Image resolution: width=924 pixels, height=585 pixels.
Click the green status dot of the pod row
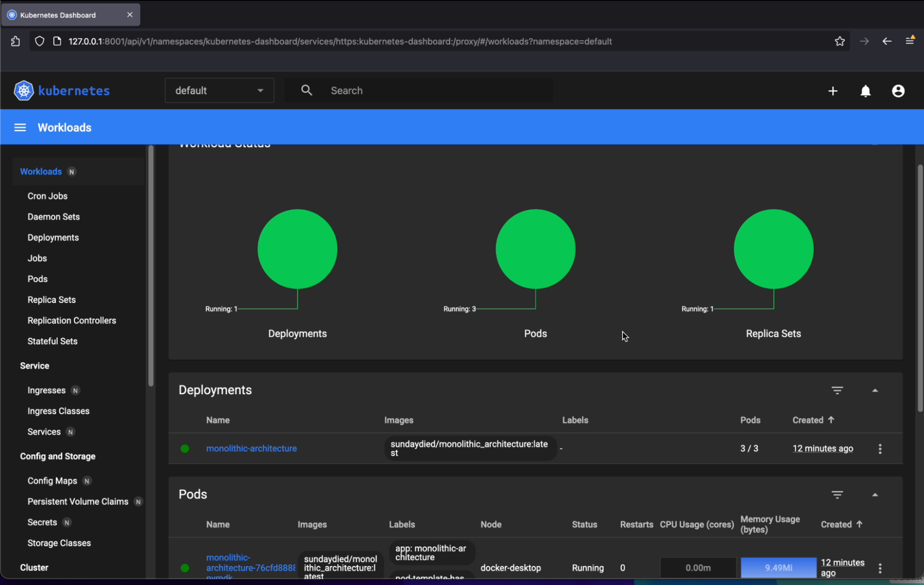[x=185, y=568]
